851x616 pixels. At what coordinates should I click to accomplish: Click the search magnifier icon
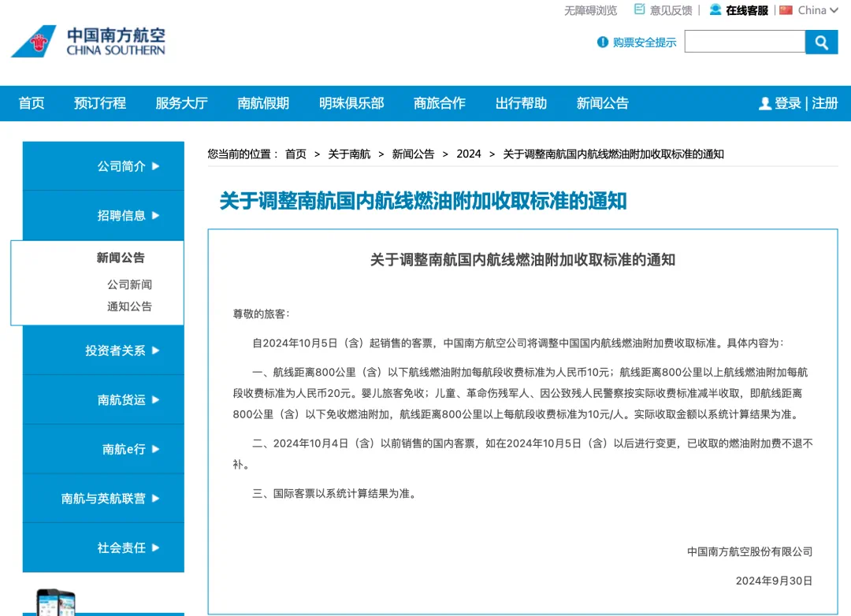tap(822, 42)
